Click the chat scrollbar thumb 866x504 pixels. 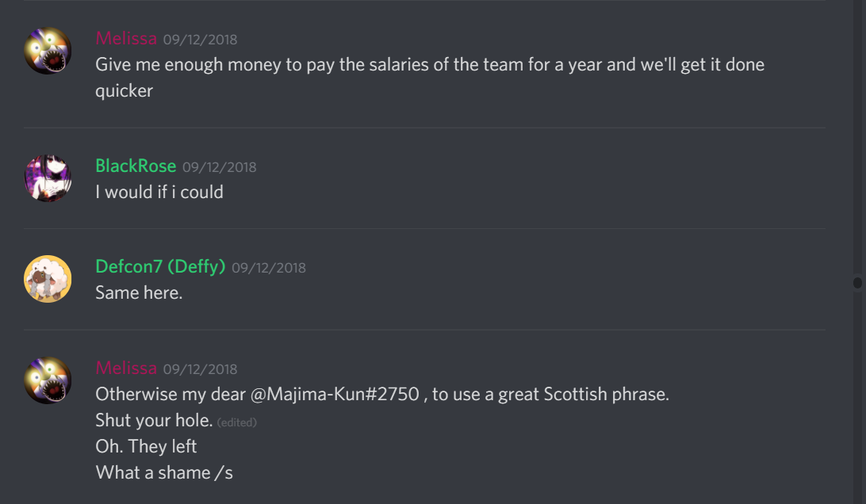click(857, 282)
